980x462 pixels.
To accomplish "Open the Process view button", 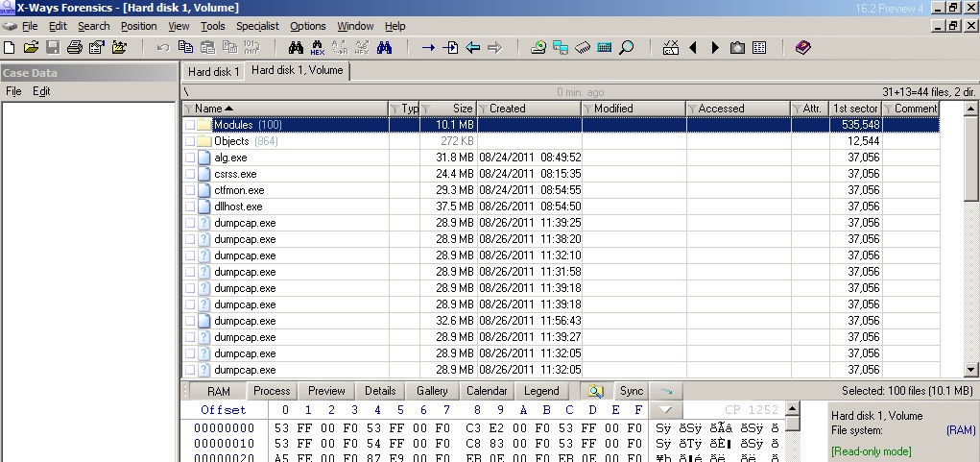I will [x=272, y=391].
